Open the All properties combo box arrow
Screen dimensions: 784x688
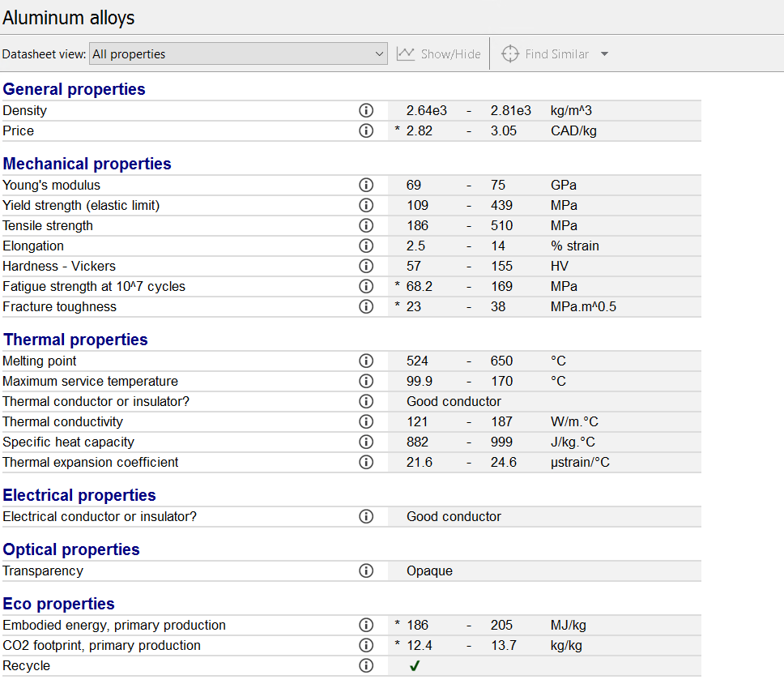(379, 53)
